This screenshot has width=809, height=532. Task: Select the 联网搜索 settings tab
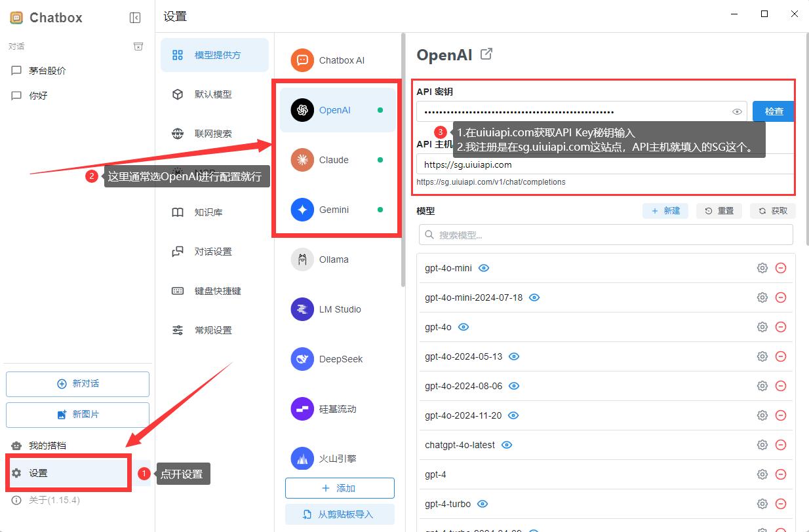click(x=214, y=134)
